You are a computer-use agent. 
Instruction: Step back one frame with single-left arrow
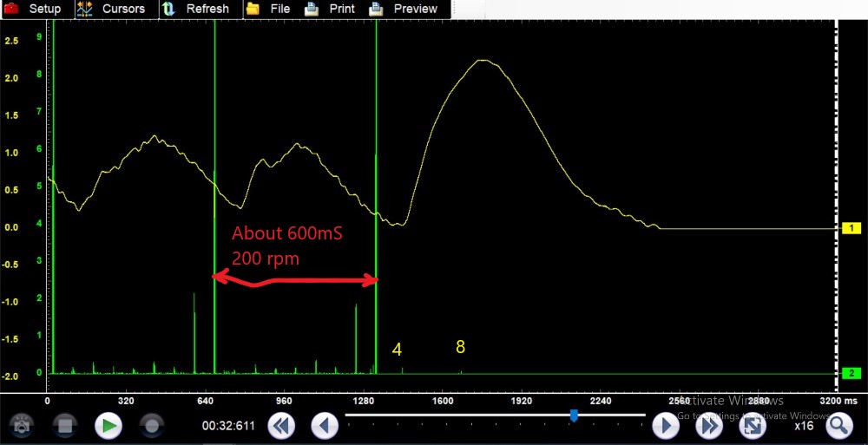click(325, 426)
